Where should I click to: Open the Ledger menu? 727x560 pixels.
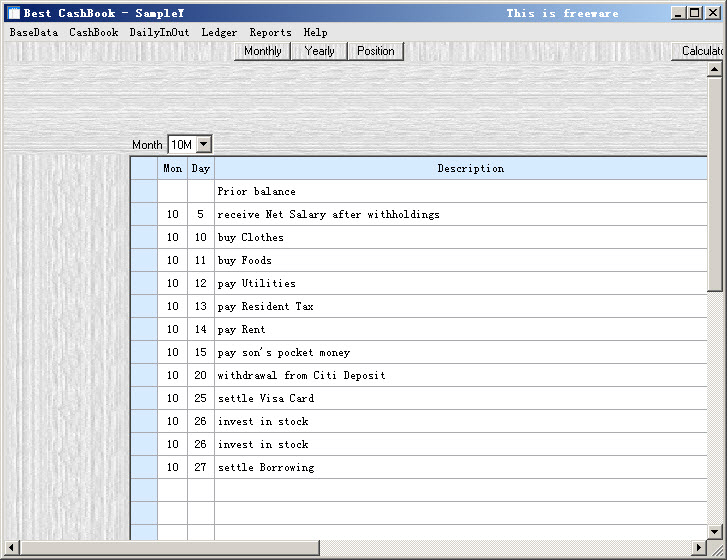219,32
